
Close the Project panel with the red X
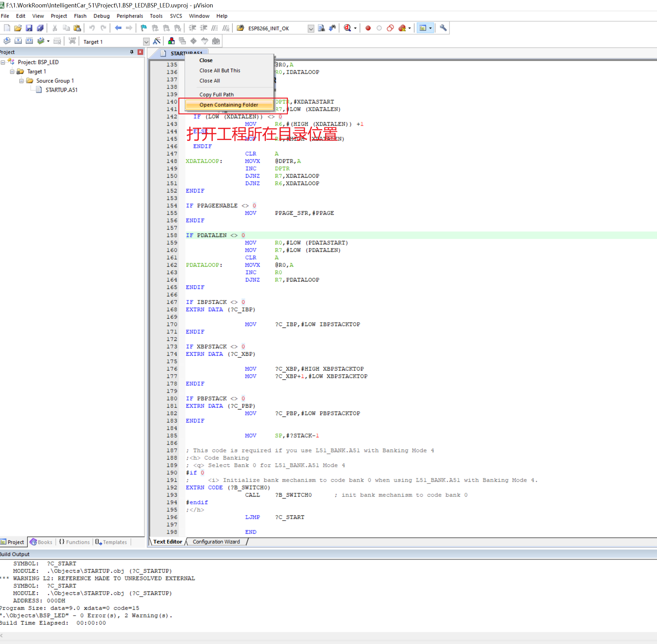tap(140, 52)
